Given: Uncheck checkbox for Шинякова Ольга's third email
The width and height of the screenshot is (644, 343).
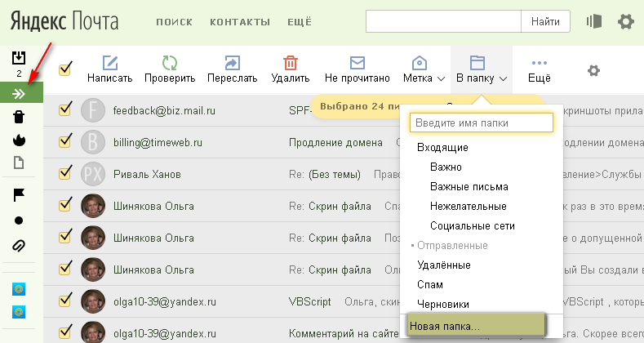Looking at the screenshot, I should [65, 268].
